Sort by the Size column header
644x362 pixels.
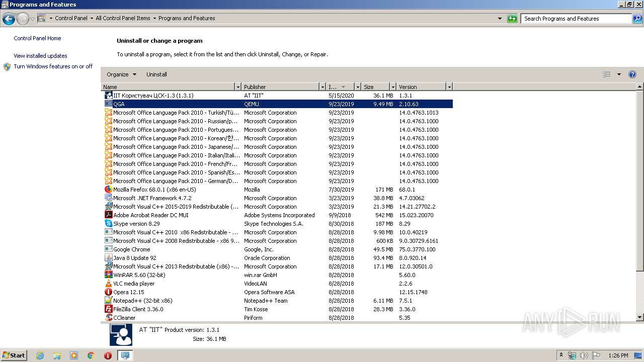pos(375,87)
